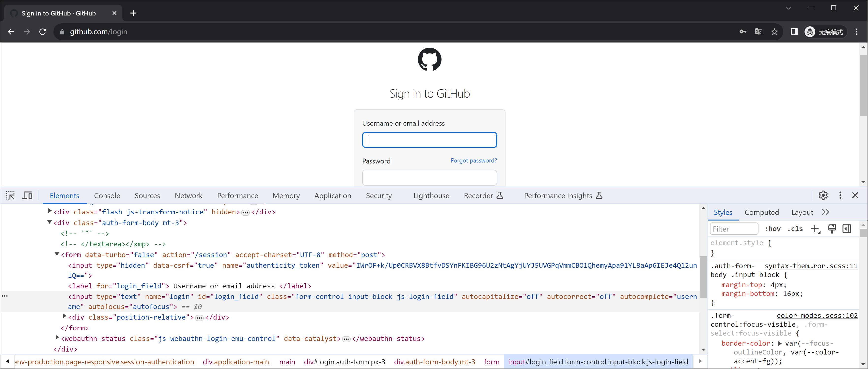
Task: Show more style panes chevron
Action: 825,212
